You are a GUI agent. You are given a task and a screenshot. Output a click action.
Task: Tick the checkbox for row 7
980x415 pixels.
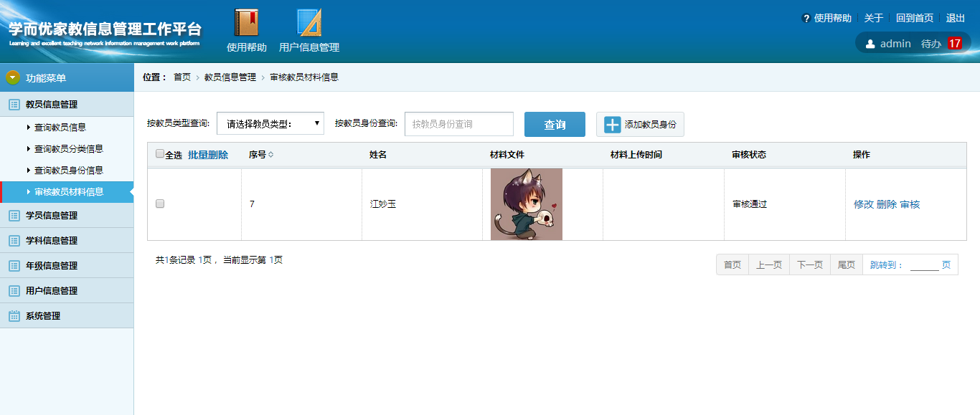(x=160, y=204)
